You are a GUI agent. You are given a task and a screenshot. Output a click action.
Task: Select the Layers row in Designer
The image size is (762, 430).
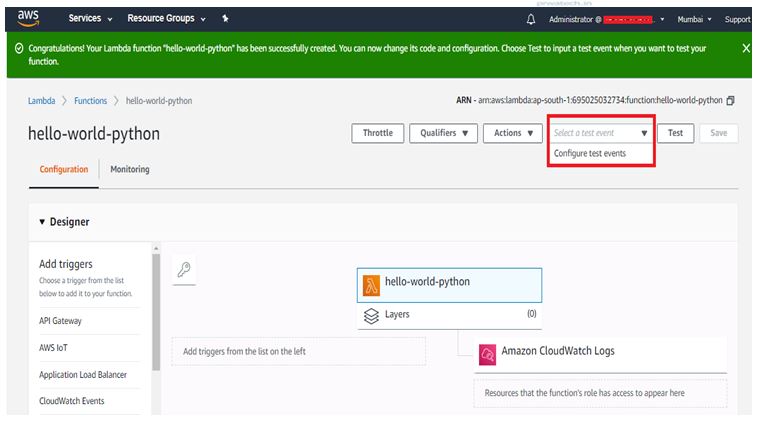[x=450, y=315]
